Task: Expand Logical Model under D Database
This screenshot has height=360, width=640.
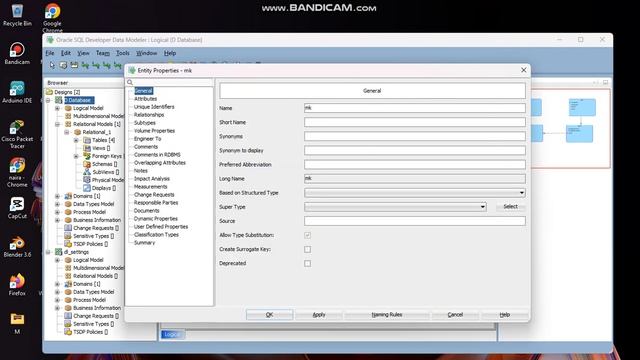Action: [58, 108]
